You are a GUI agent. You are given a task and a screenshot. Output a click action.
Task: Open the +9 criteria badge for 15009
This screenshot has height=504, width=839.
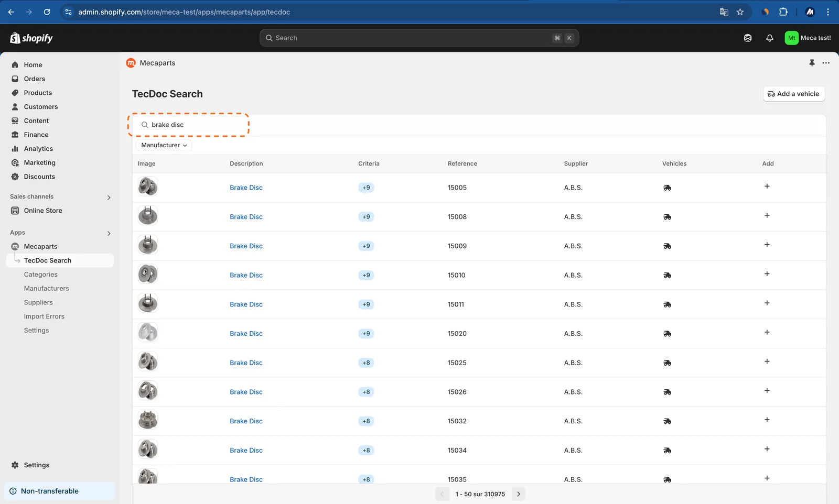point(366,246)
